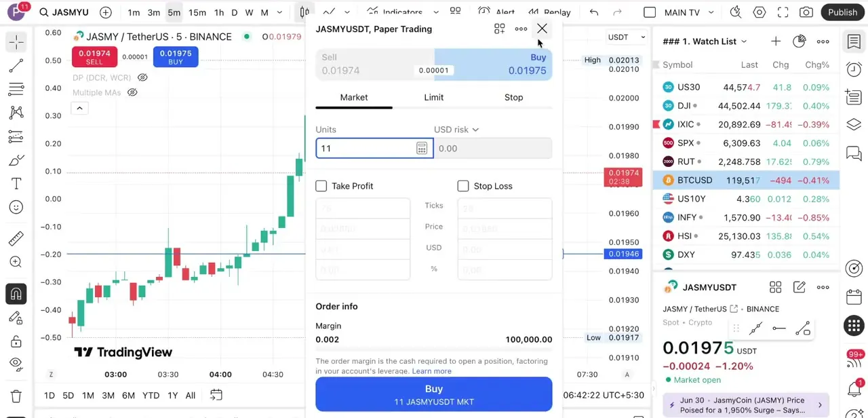Switch to the Limit order tab

pyautogui.click(x=434, y=98)
